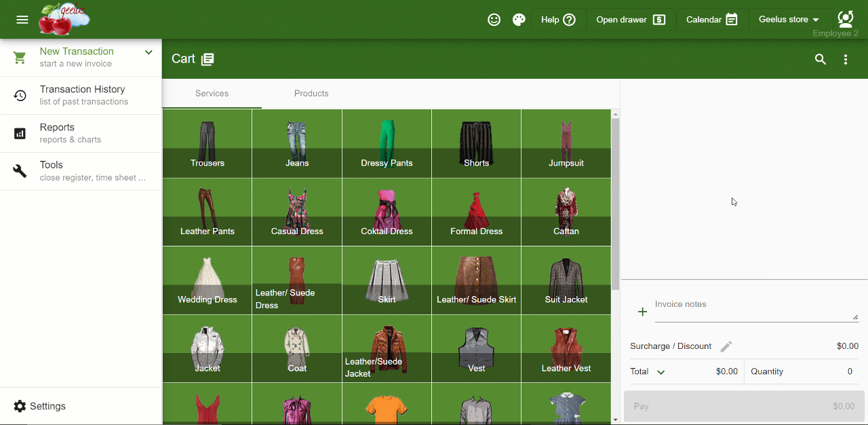Image resolution: width=868 pixels, height=425 pixels.
Task: Open the three-dot more options menu
Action: [x=846, y=59]
